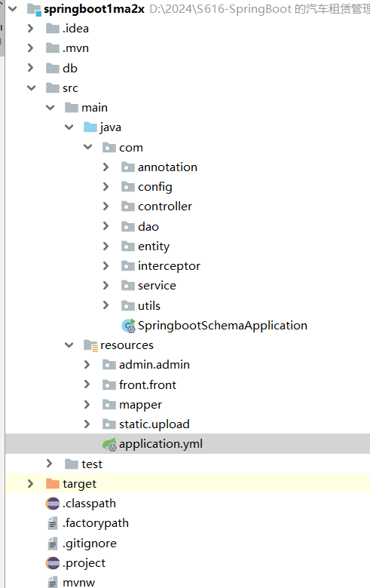Viewport: 370px width, 588px height.
Task: Expand the front.front folder chevron
Action: [x=87, y=384]
